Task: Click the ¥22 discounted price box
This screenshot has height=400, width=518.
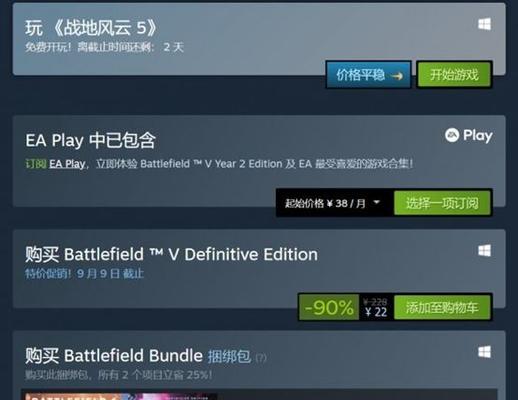Action: coord(376,307)
